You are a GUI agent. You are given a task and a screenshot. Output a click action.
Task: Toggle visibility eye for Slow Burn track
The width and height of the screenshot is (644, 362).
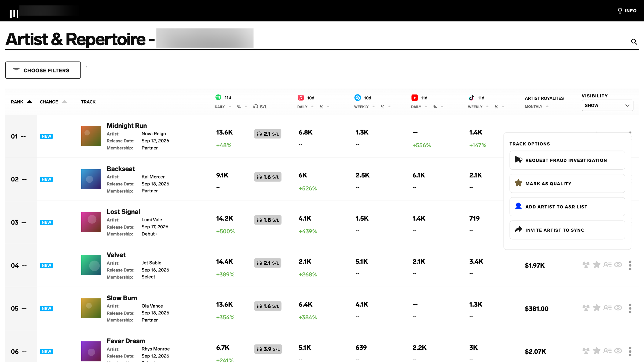[618, 308]
